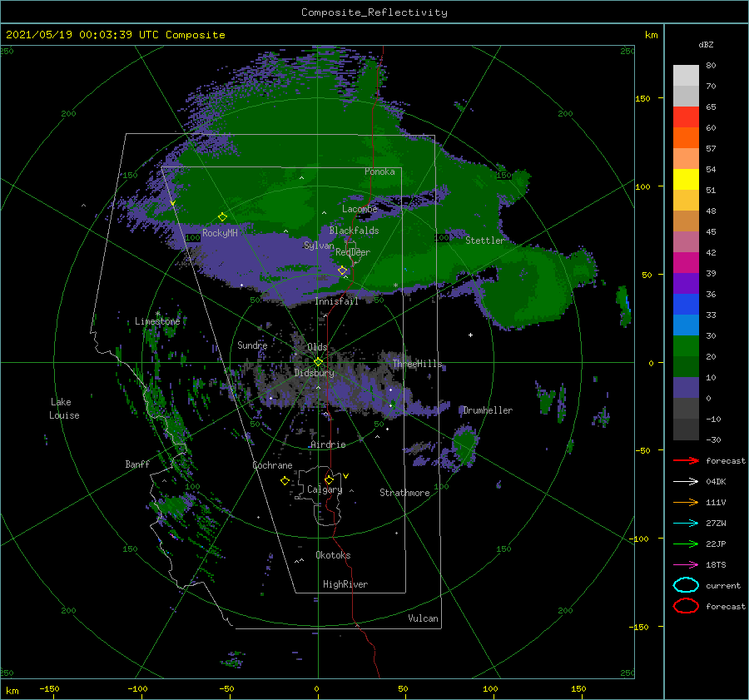Click the magenta swatch in dBZ scale
This screenshot has height=700, width=749.
(686, 263)
